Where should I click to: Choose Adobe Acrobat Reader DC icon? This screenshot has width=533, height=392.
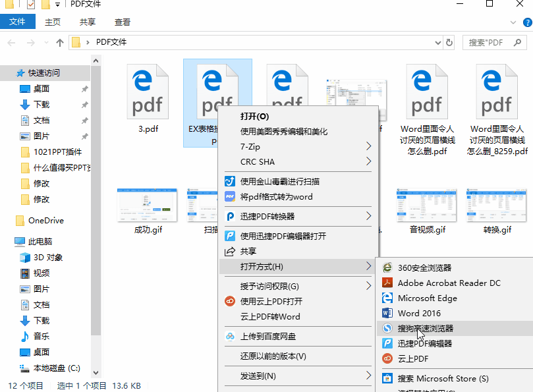tap(387, 283)
